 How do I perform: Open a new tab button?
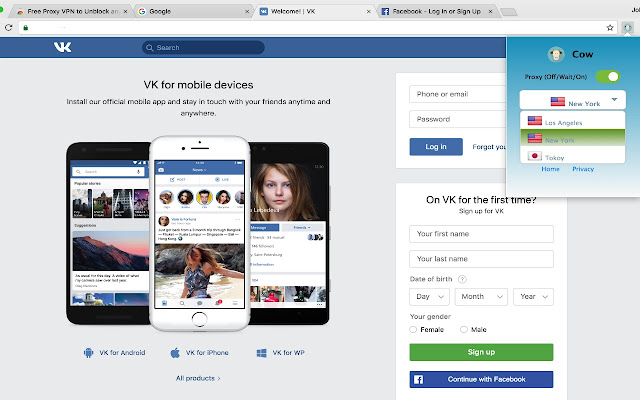(x=509, y=12)
